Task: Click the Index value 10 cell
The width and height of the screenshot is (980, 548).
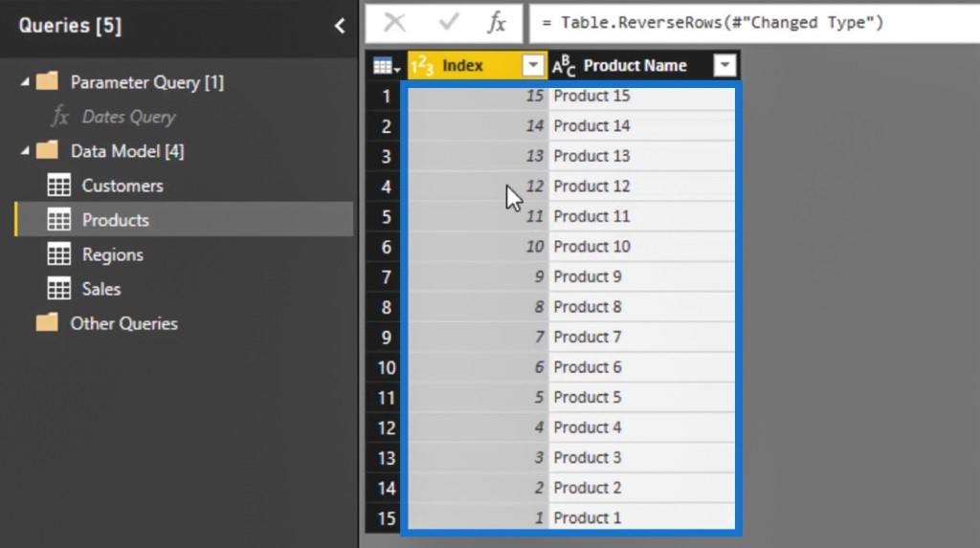Action: (x=479, y=246)
